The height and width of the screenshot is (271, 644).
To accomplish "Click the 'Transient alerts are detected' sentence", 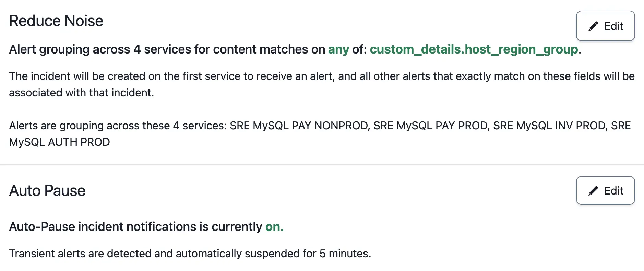I will point(137,254).
